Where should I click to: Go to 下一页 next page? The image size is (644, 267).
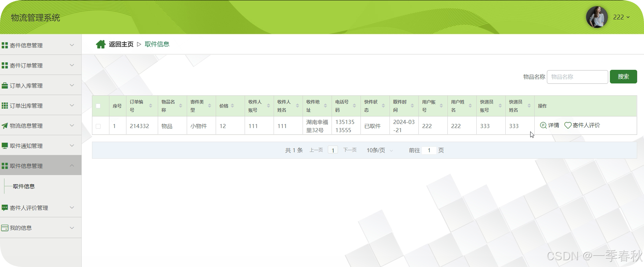[350, 150]
